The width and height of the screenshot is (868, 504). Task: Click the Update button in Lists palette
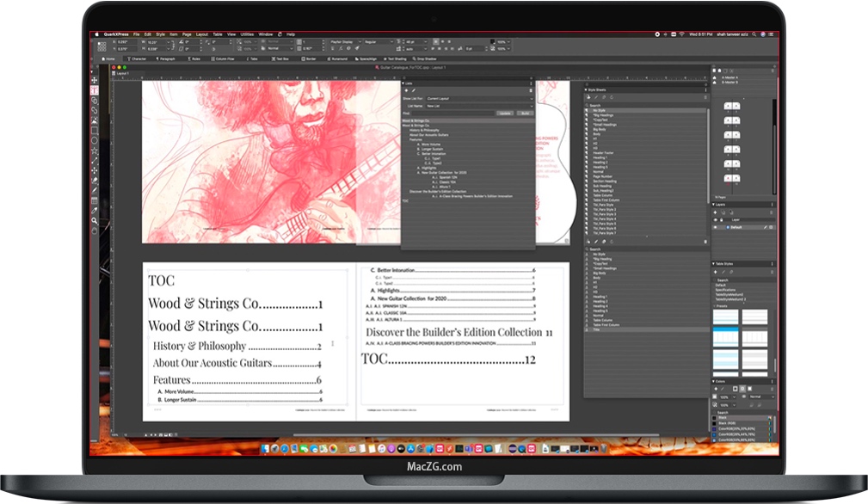507,114
